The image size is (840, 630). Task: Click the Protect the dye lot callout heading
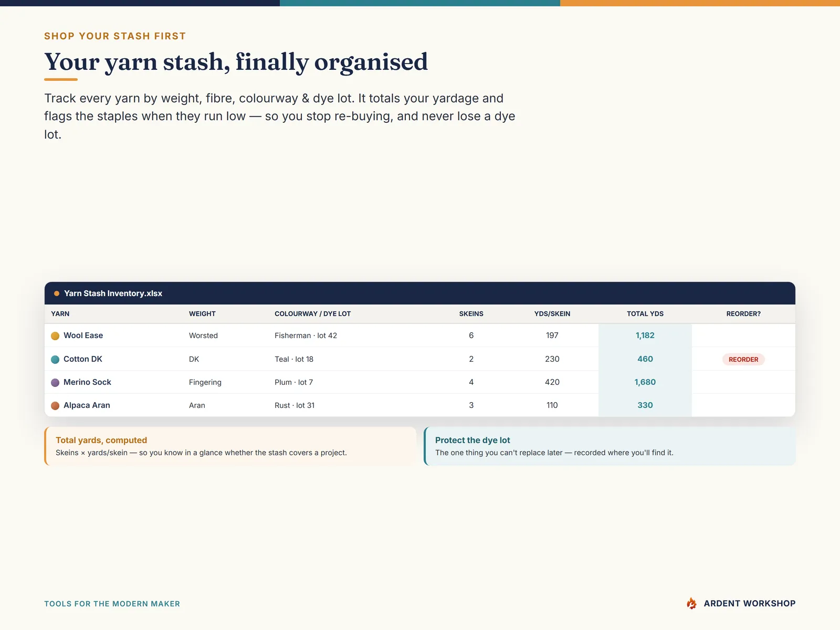pyautogui.click(x=472, y=440)
